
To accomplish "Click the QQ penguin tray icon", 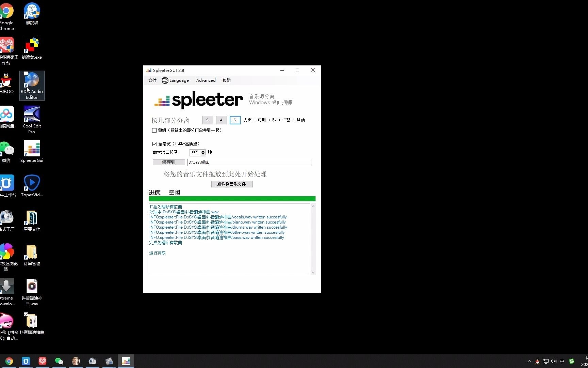I will pos(537,361).
